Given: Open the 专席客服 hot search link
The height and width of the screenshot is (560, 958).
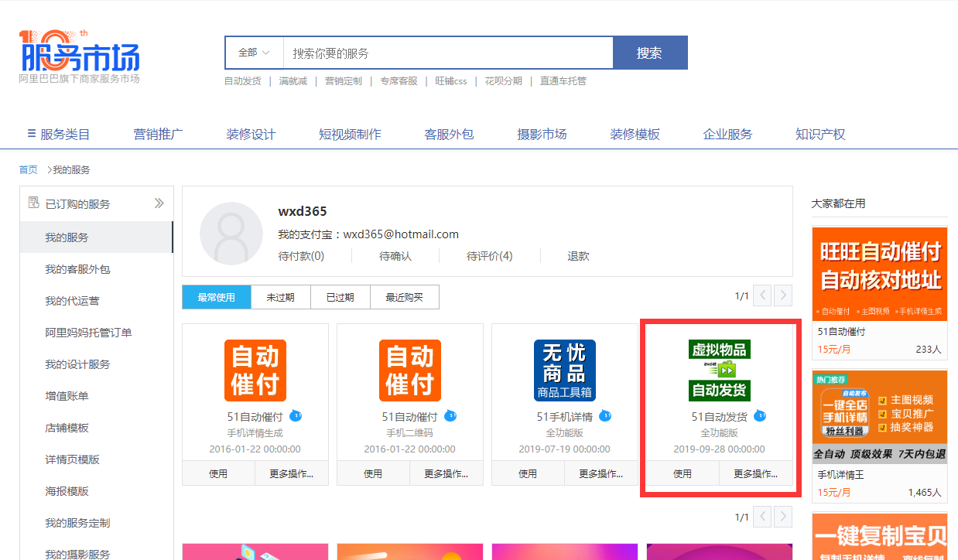Looking at the screenshot, I should point(399,80).
